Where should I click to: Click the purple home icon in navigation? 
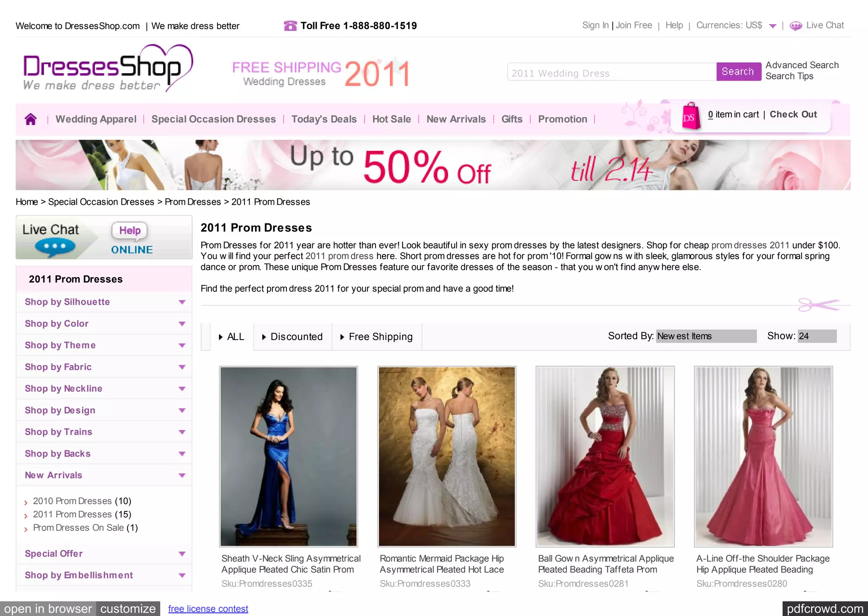[x=31, y=119]
